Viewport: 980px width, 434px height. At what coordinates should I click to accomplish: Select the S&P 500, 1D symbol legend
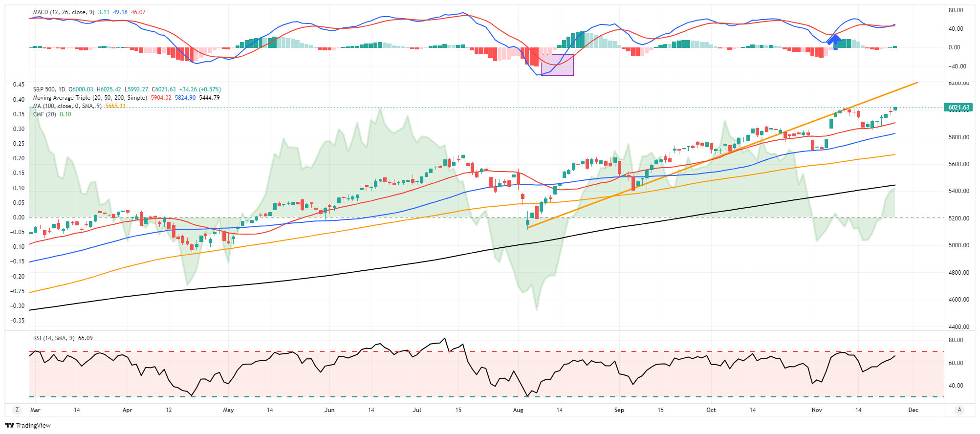click(49, 89)
